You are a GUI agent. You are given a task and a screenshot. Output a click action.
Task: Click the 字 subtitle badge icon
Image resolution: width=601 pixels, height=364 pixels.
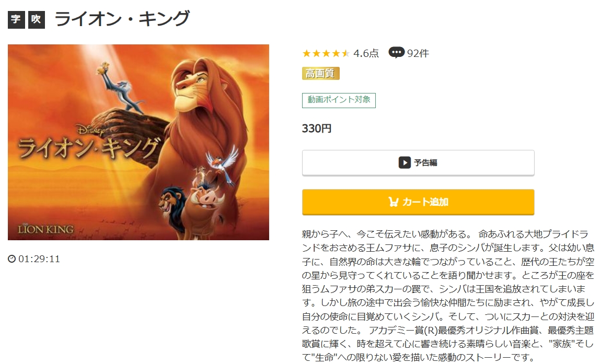[16, 19]
